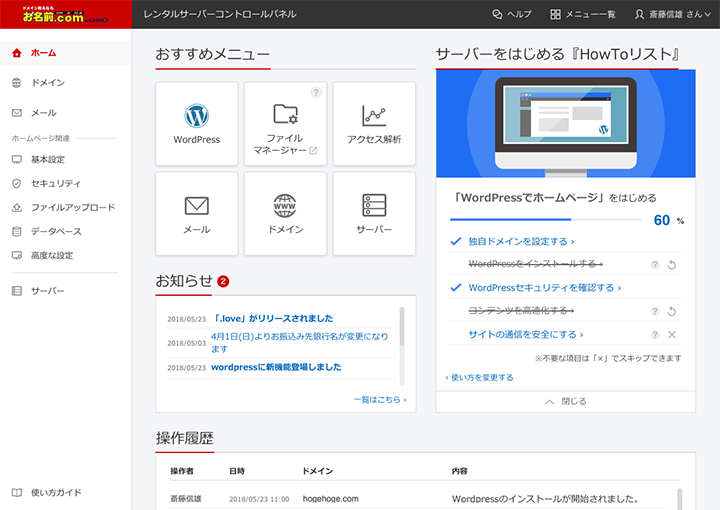Click the checkmark beside 独自ドメインを設定する
The image size is (720, 510).
pyautogui.click(x=456, y=241)
